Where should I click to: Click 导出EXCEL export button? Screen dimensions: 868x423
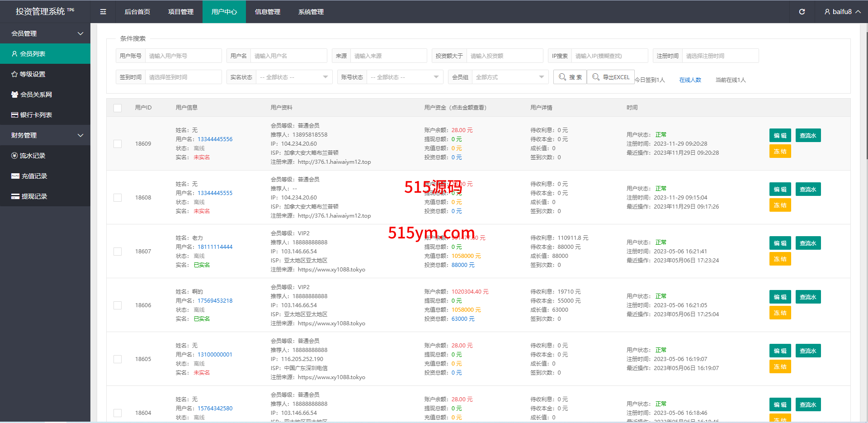[x=611, y=77]
